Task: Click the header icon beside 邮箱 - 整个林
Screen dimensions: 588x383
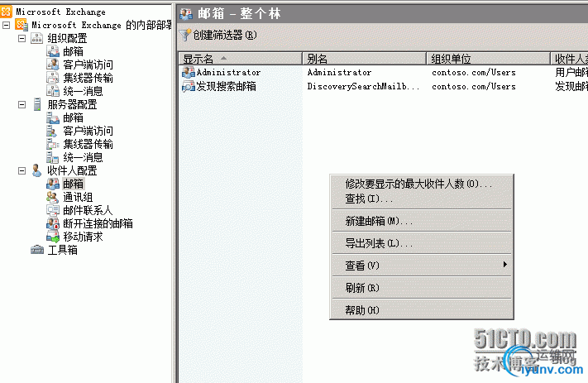Action: pyautogui.click(x=186, y=14)
